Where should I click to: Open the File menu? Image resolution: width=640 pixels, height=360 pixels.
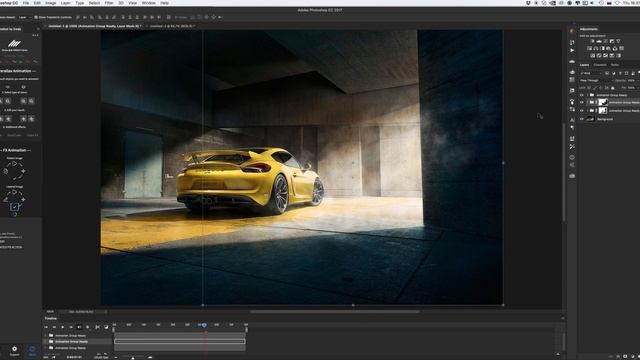coord(26,3)
